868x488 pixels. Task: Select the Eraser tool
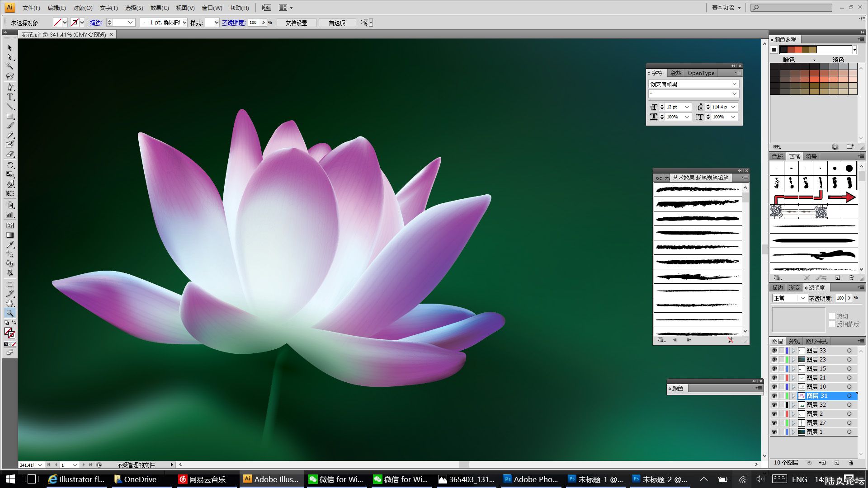[x=10, y=154]
